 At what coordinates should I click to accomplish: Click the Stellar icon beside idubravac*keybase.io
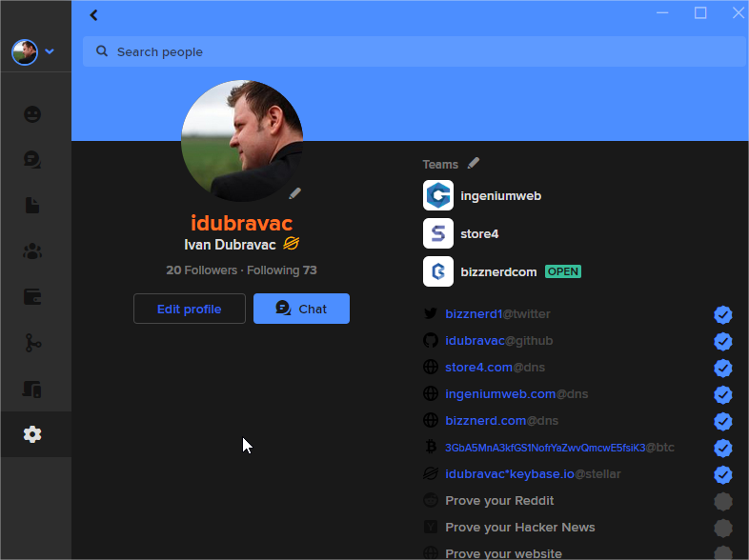click(x=431, y=473)
